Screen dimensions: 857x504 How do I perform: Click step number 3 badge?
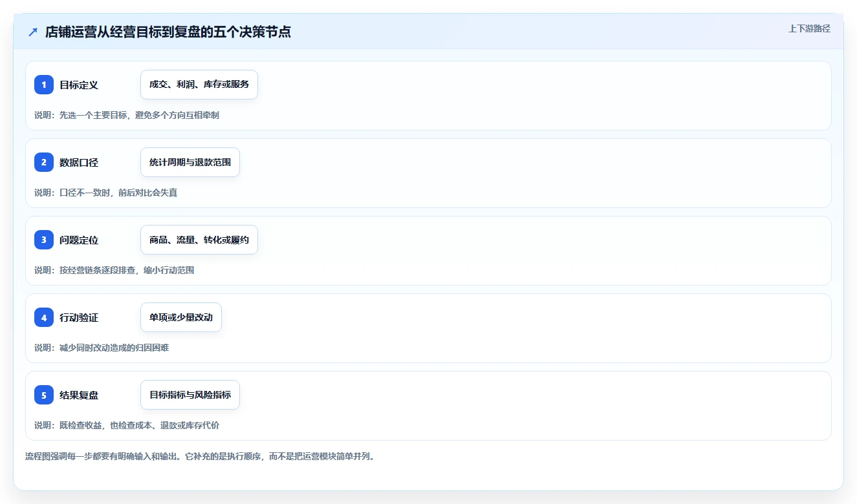click(x=44, y=240)
